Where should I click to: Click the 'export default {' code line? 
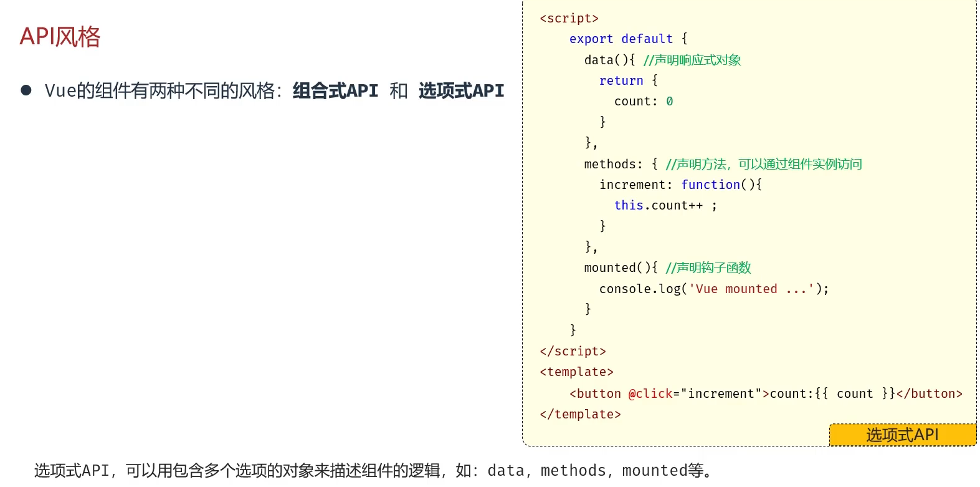click(628, 39)
